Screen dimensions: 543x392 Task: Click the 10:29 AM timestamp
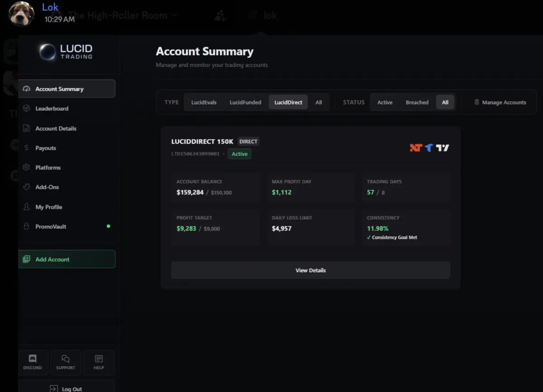[59, 19]
